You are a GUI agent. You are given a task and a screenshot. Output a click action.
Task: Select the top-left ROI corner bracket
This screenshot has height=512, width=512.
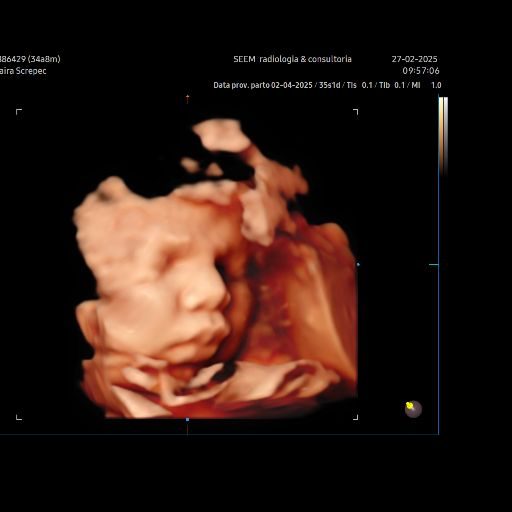(19, 112)
